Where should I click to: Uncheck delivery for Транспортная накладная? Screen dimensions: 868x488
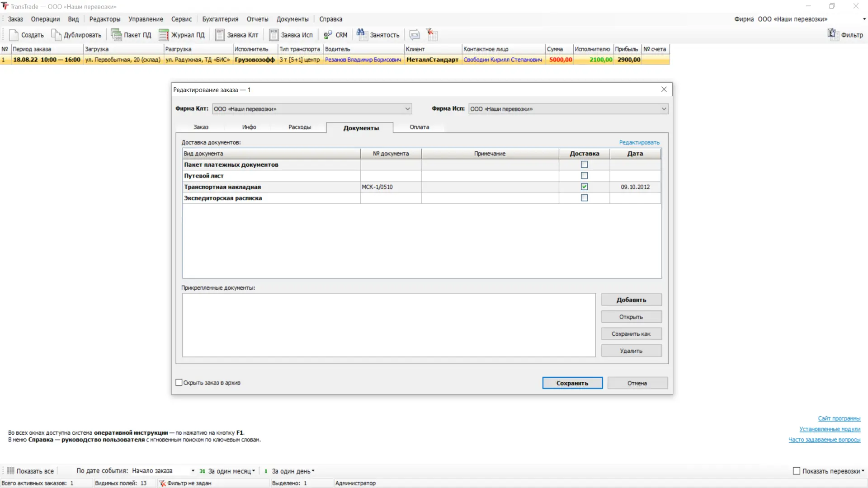point(584,187)
